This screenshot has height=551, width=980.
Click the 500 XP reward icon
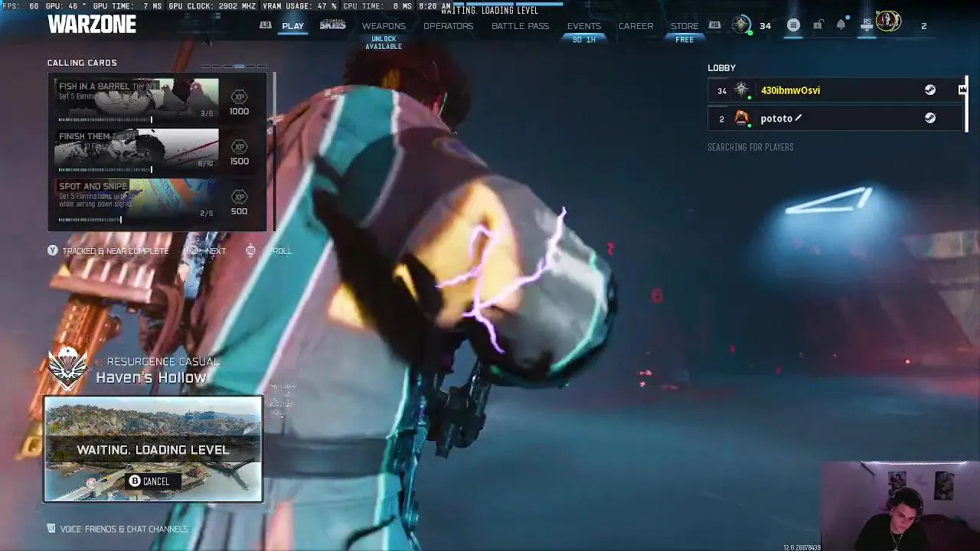(x=239, y=197)
